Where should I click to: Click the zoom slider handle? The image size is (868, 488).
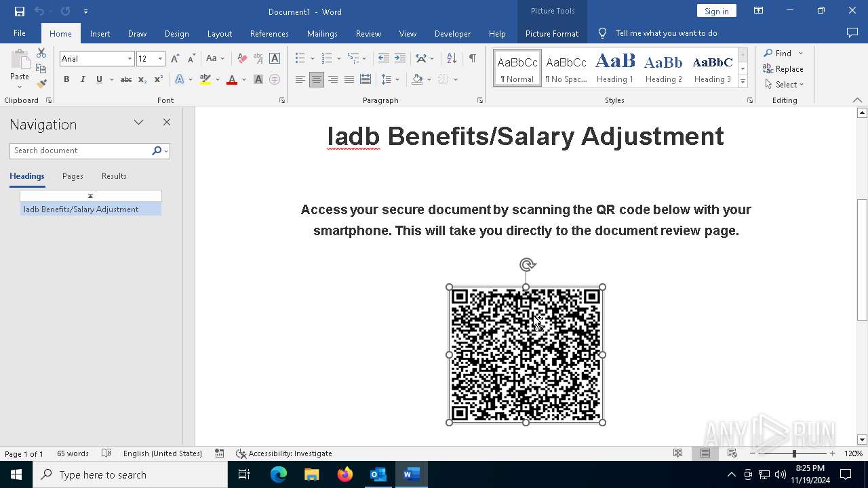[x=794, y=453]
